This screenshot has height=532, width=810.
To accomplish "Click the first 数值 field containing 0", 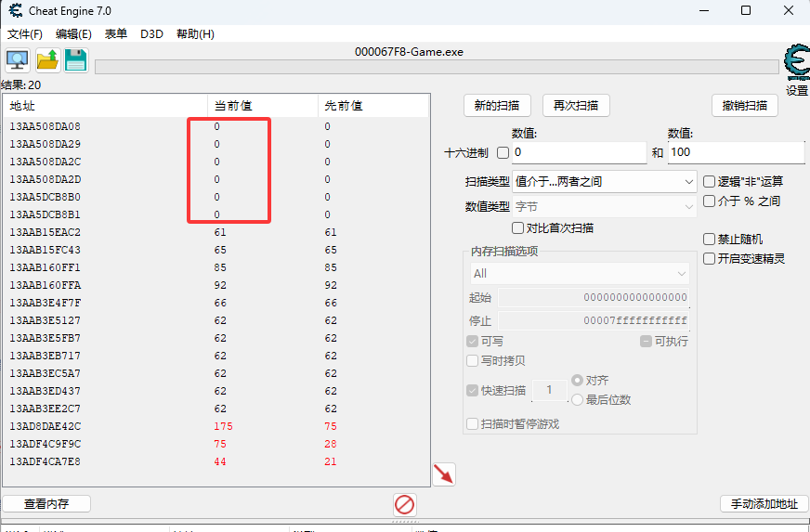I will (x=579, y=152).
